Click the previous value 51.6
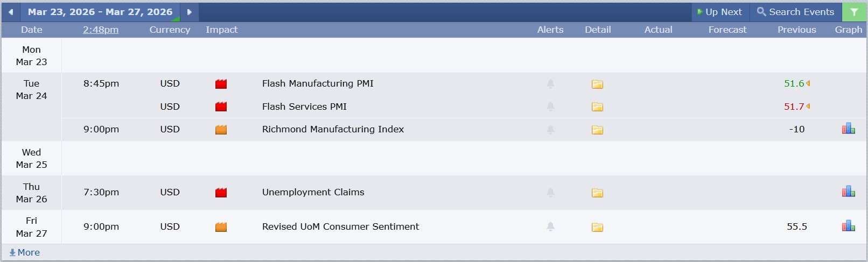 click(794, 83)
